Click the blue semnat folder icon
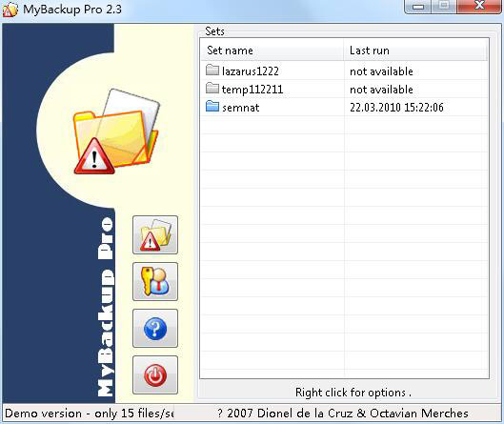 point(212,107)
